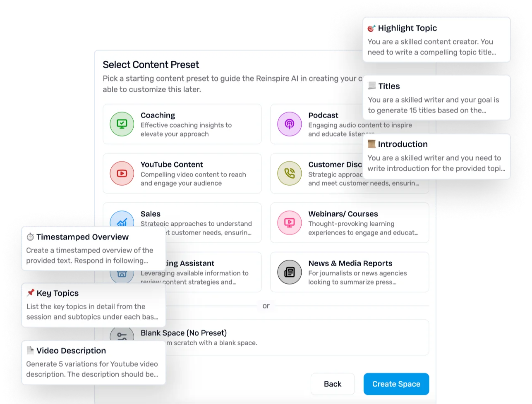The width and height of the screenshot is (532, 404).
Task: Click the red YouTube Content play icon
Action: coord(122,173)
